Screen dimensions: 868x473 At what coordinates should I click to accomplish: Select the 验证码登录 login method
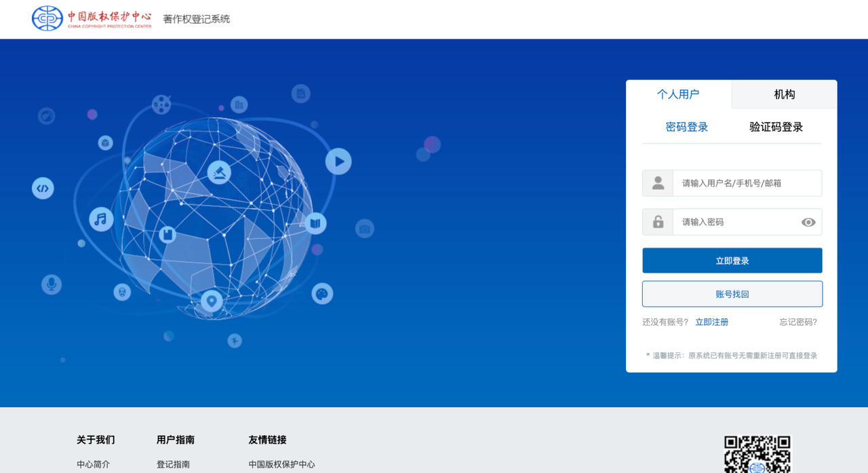776,127
